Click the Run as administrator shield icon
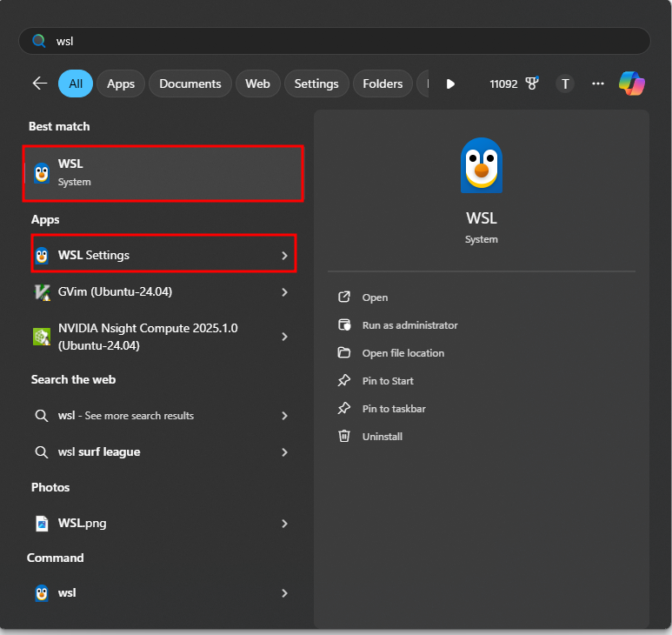This screenshot has height=635, width=672. point(344,324)
